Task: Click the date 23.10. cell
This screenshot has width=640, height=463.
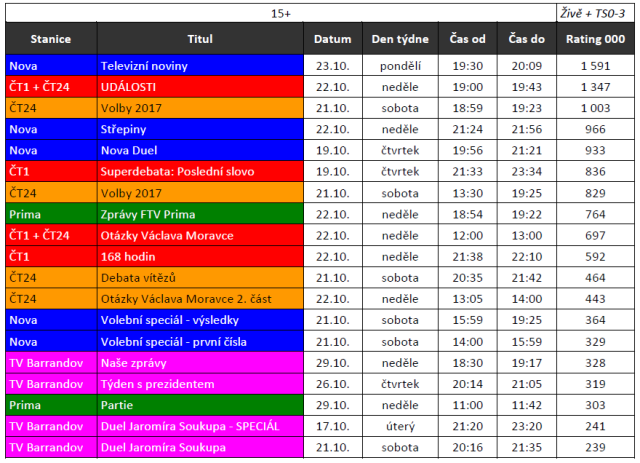Action: coord(333,66)
